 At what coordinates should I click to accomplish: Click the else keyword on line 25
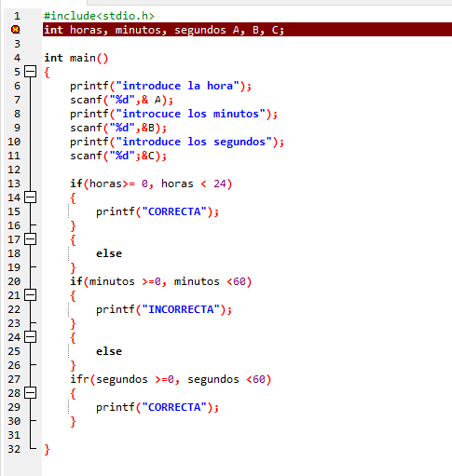point(109,351)
